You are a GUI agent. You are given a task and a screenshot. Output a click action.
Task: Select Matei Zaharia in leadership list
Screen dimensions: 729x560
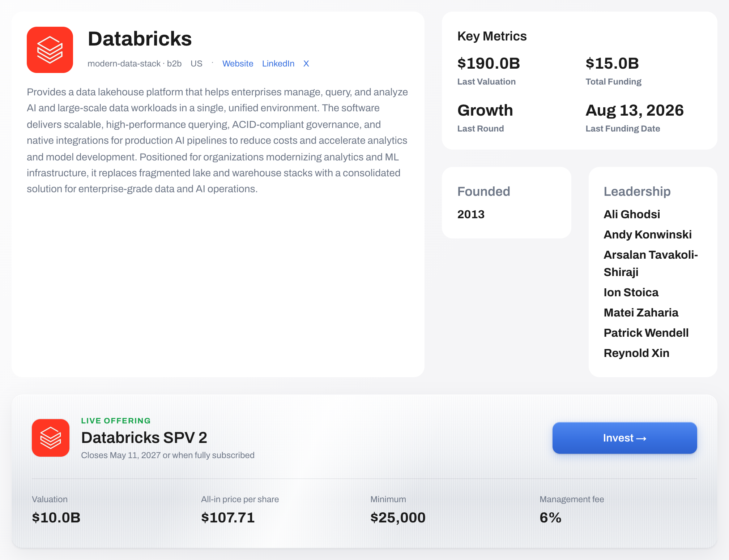pyautogui.click(x=641, y=313)
